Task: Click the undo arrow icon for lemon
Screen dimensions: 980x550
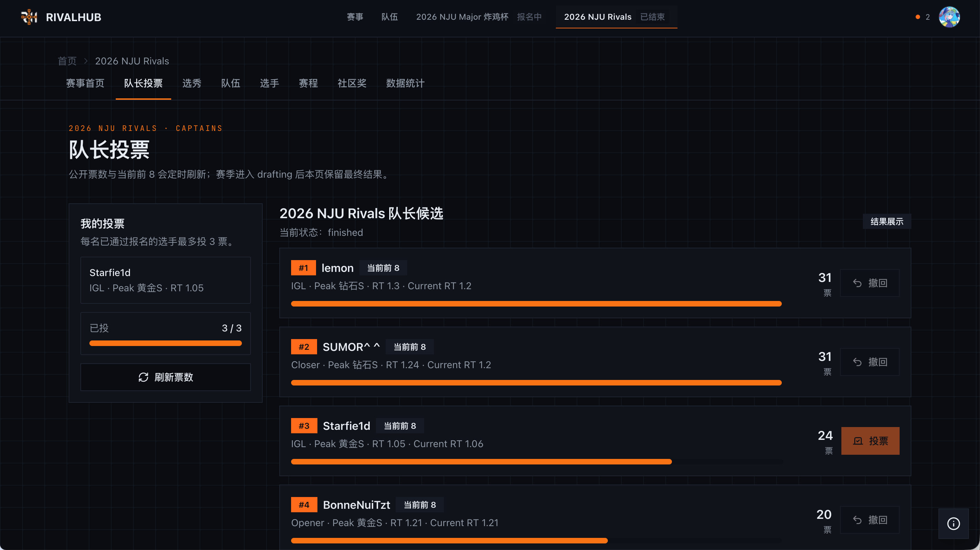Action: pyautogui.click(x=857, y=283)
